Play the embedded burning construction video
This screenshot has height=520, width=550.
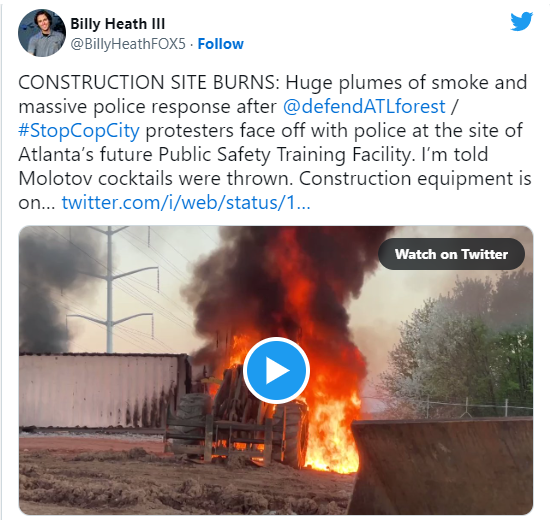click(x=276, y=370)
